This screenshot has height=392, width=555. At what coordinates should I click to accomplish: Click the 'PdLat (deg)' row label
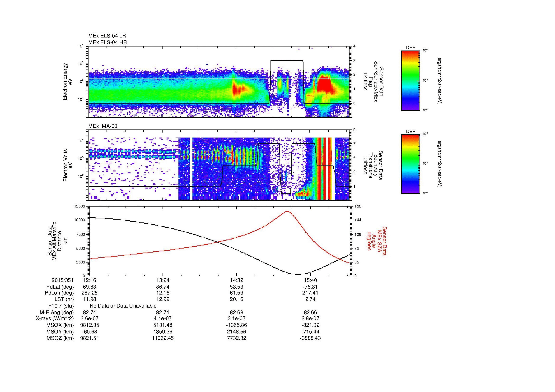point(60,287)
